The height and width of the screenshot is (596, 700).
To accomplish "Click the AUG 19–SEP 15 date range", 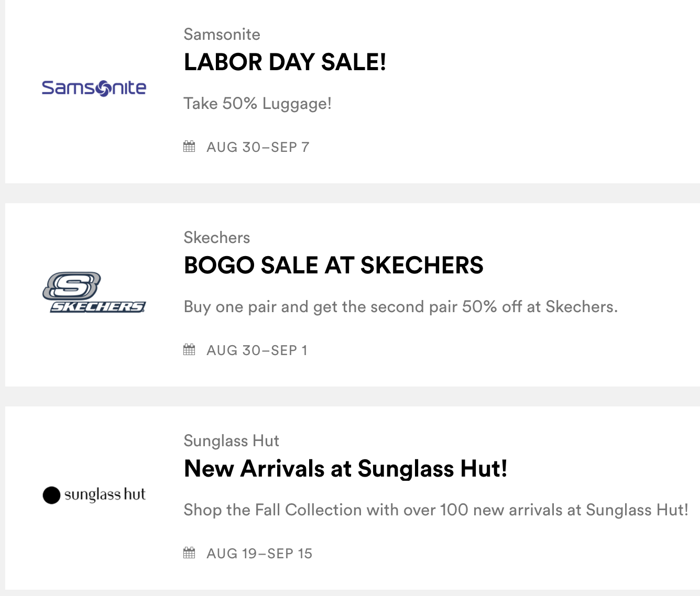I will pyautogui.click(x=259, y=554).
